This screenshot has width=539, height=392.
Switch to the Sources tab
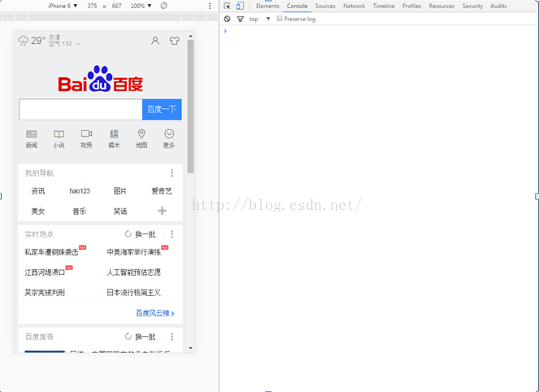click(325, 6)
